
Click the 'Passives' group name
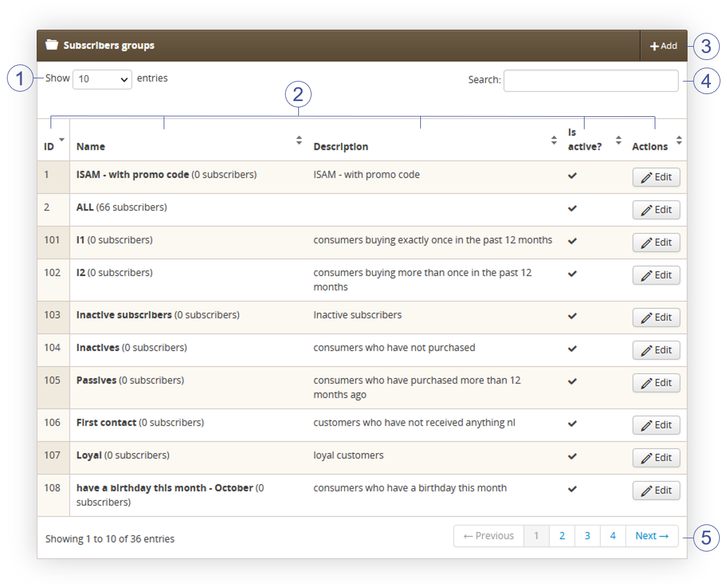[x=97, y=380]
